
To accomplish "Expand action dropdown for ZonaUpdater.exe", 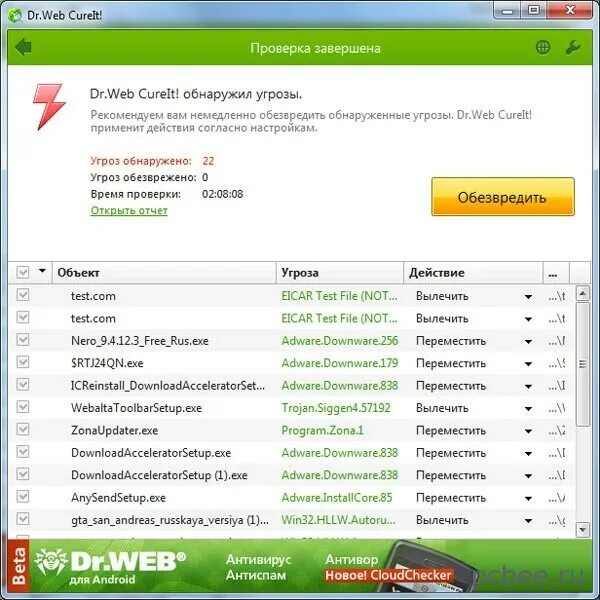I will pos(528,431).
